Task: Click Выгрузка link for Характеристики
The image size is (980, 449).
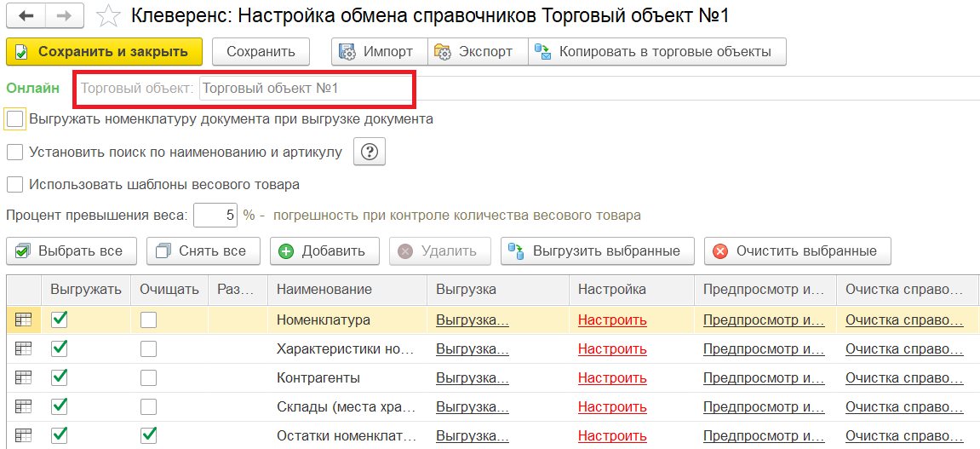Action: click(x=473, y=349)
